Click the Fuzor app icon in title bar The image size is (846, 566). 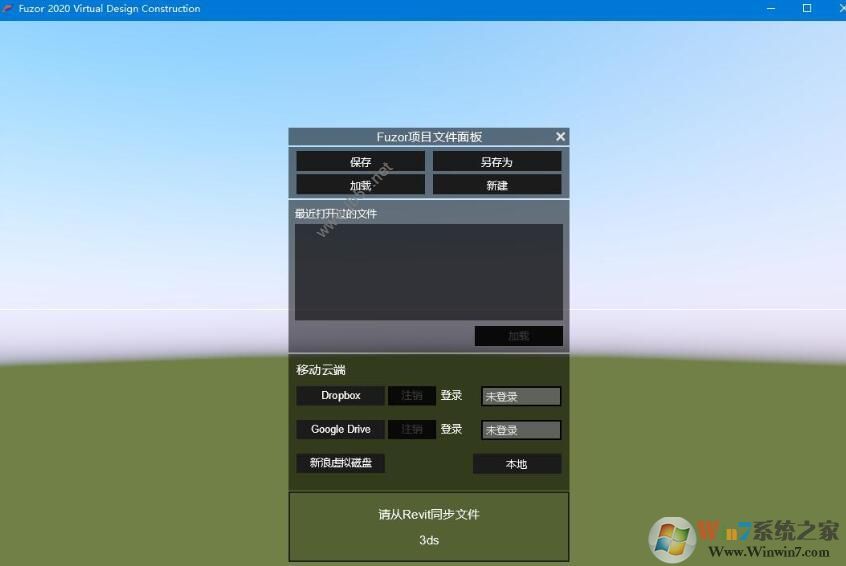click(8, 9)
